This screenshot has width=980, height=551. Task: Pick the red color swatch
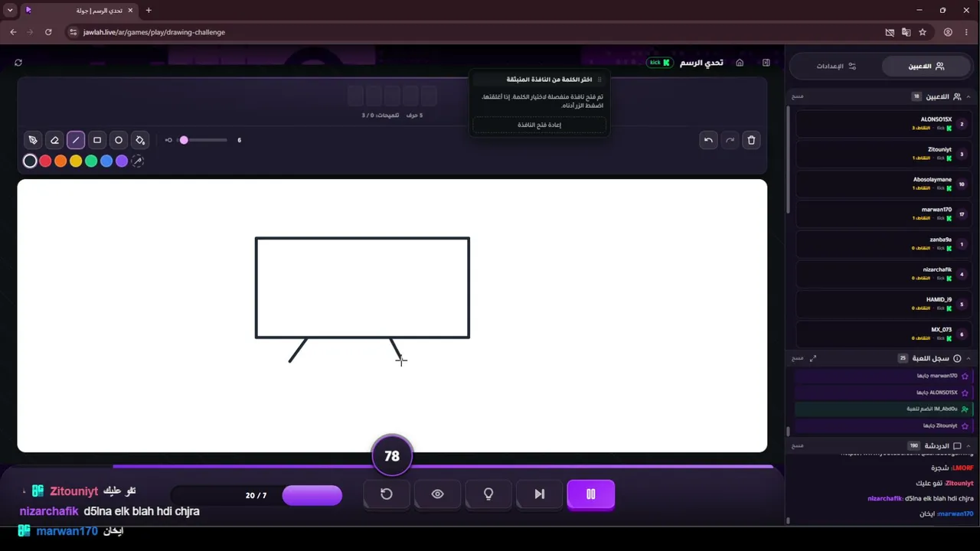[45, 161]
